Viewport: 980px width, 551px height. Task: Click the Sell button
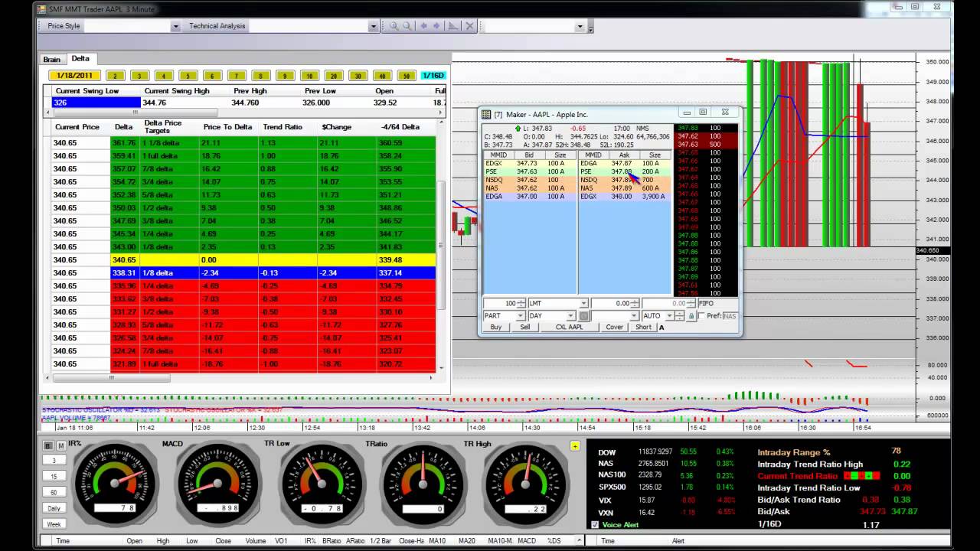[525, 328]
